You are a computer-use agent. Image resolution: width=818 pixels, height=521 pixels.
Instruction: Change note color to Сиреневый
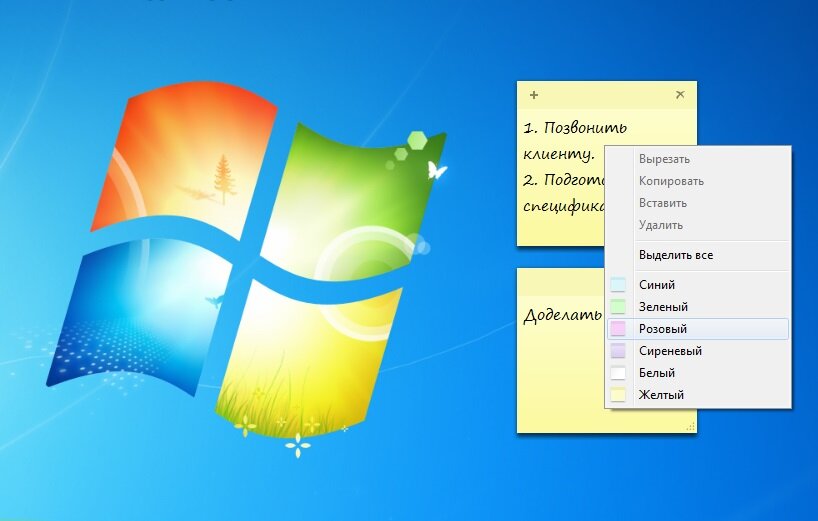point(698,351)
